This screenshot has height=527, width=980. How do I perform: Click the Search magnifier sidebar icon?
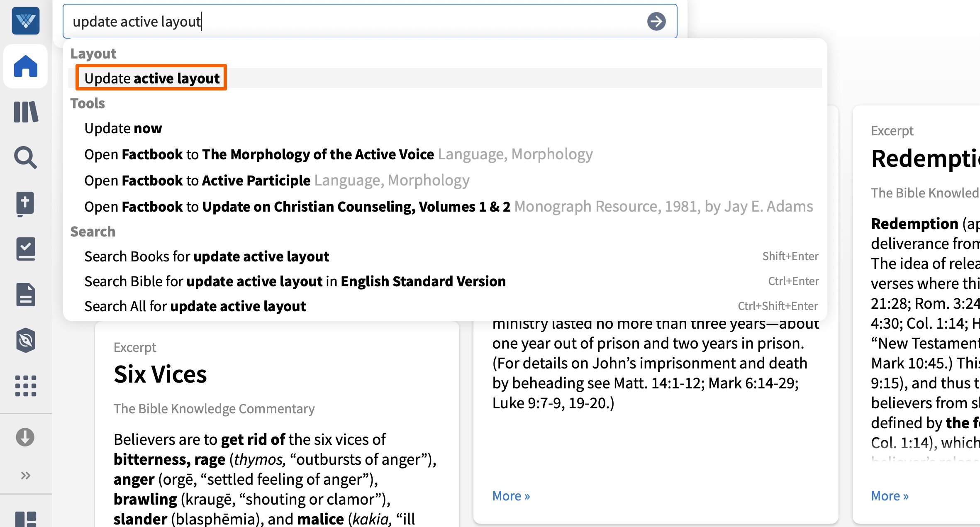pyautogui.click(x=25, y=158)
